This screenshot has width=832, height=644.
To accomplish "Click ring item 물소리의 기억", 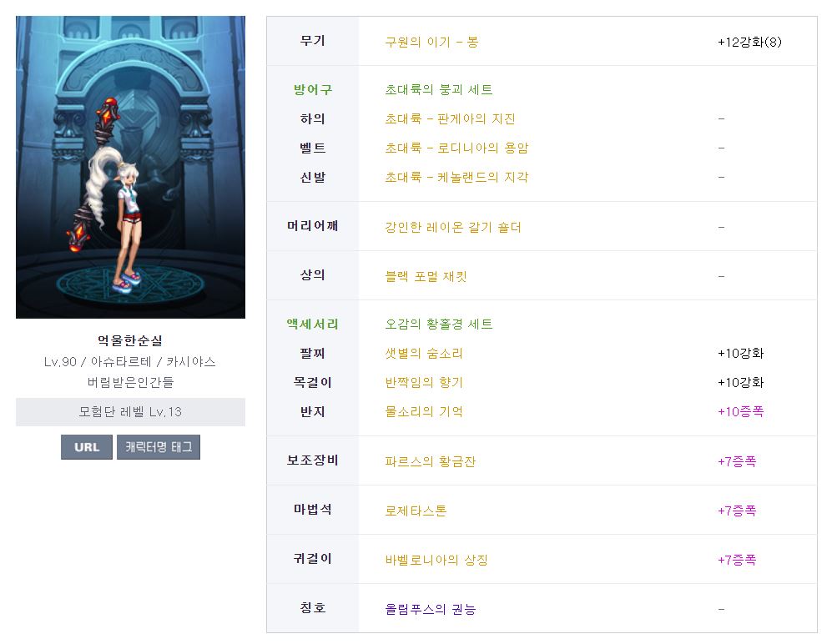I will pyautogui.click(x=423, y=411).
